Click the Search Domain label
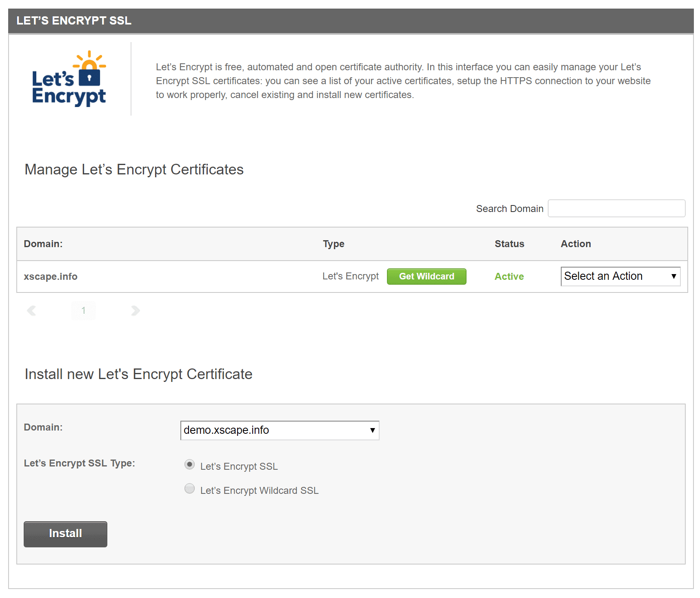 click(509, 209)
